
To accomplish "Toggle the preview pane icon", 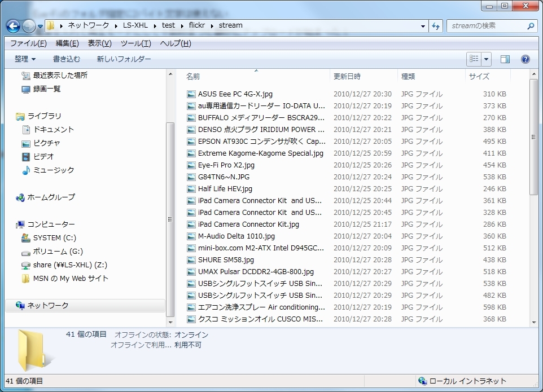I will [x=505, y=59].
